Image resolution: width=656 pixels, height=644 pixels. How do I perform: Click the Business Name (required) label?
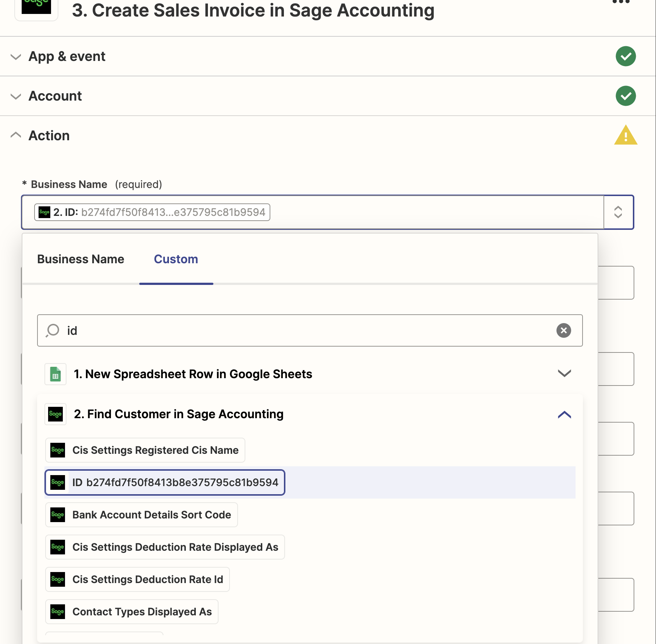pos(92,184)
